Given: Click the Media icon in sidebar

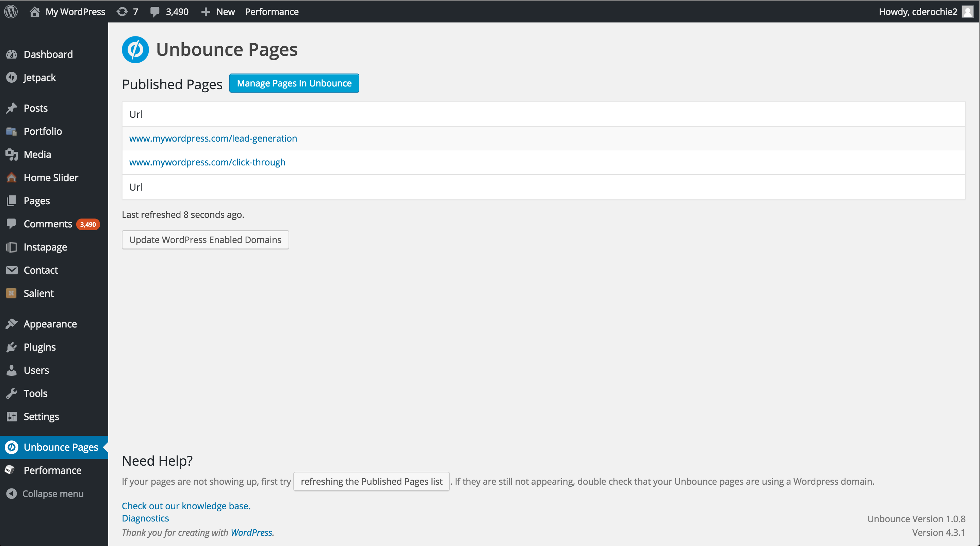Looking at the screenshot, I should coord(12,155).
